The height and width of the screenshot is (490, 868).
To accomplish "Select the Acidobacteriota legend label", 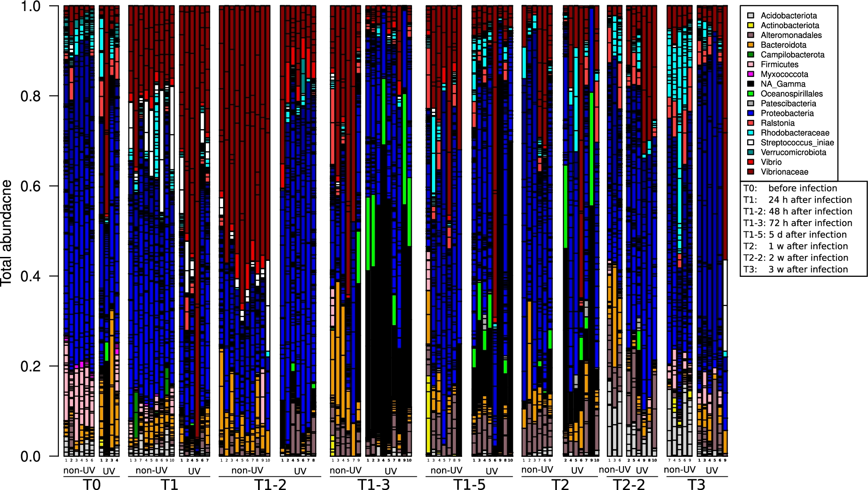I will [789, 15].
